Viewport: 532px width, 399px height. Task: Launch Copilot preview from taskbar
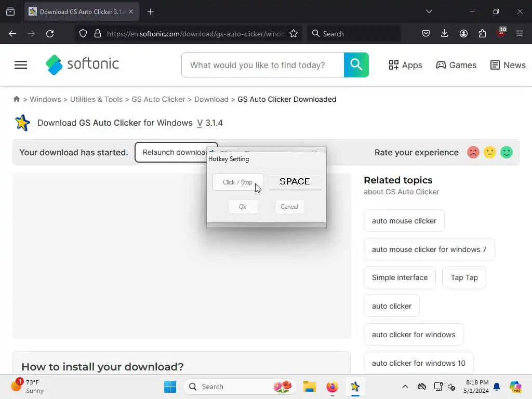515,387
